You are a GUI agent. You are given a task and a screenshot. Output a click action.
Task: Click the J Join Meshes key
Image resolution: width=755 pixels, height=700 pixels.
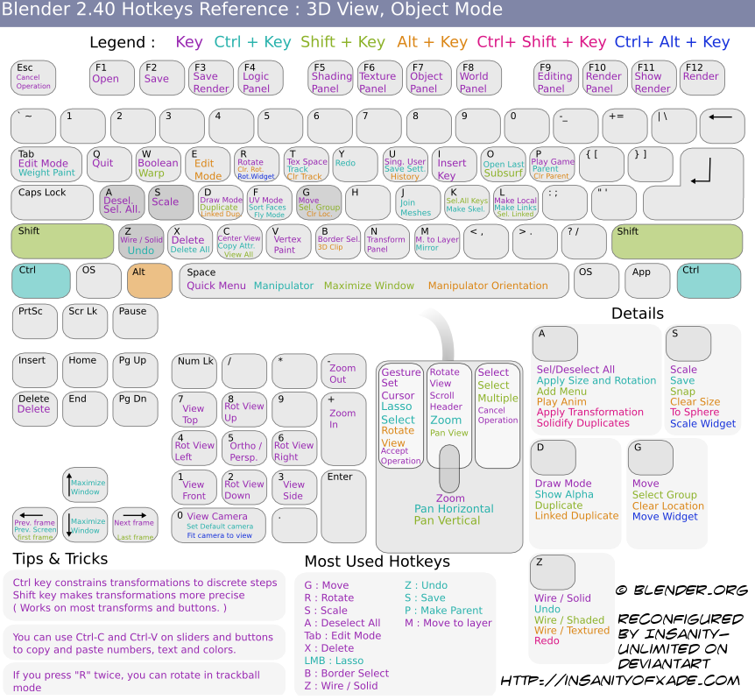(418, 202)
